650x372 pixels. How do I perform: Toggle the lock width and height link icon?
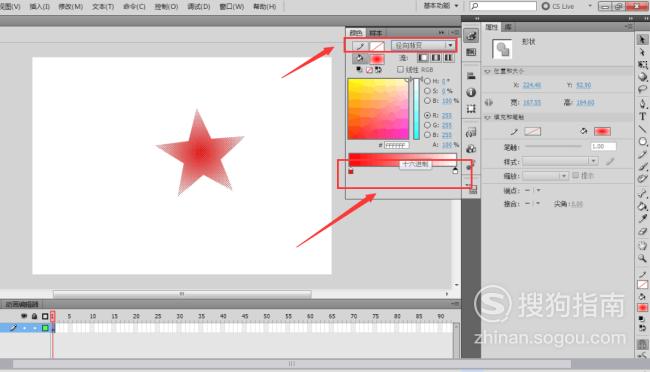pos(489,102)
